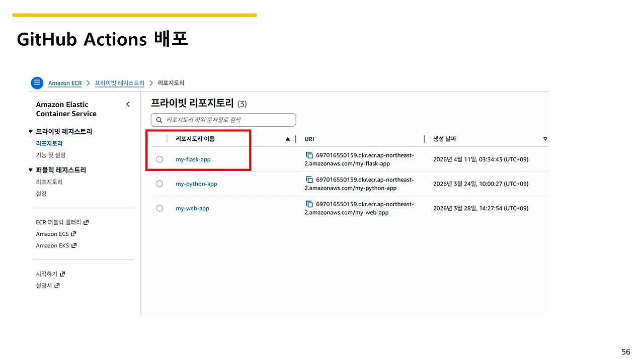644x362 pixels.
Task: Open 설정 under public registry
Action: coord(41,194)
